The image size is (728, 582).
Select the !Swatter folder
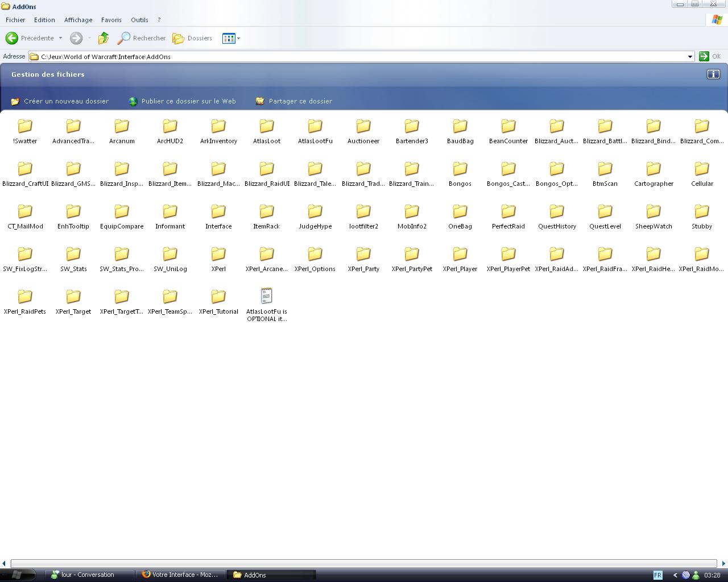25,131
